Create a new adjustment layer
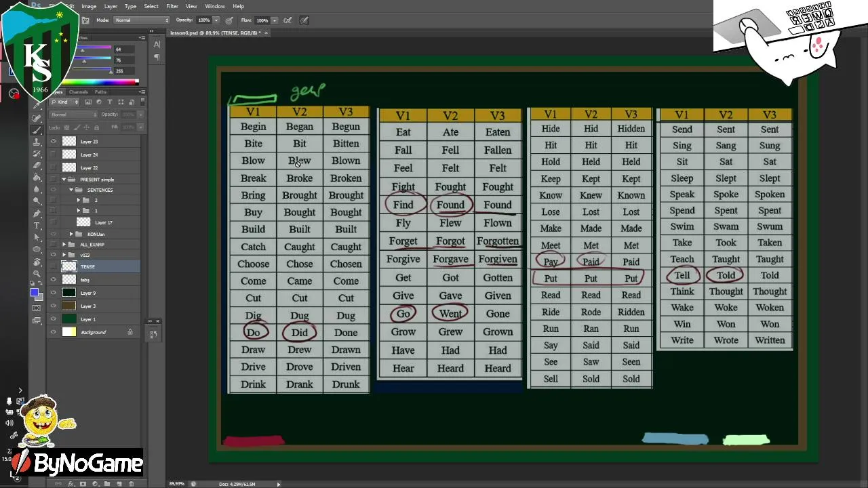Viewport: 868px width, 488px height. (95, 484)
